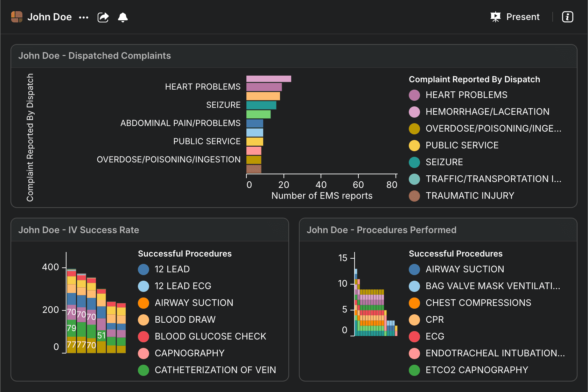Toggle the TRAUMATIC INJURY legend entry

(x=470, y=196)
